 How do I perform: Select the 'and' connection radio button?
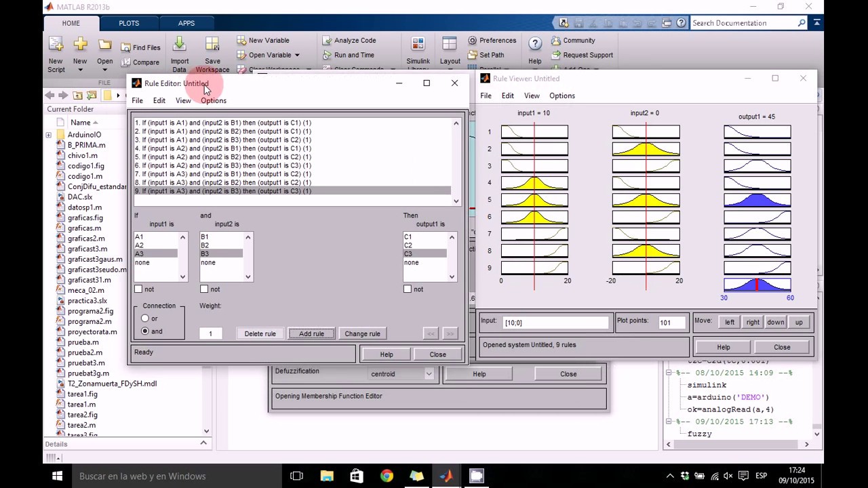[145, 331]
